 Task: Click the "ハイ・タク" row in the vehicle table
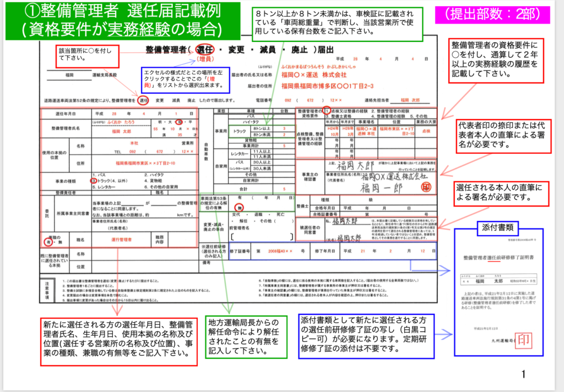(251, 122)
